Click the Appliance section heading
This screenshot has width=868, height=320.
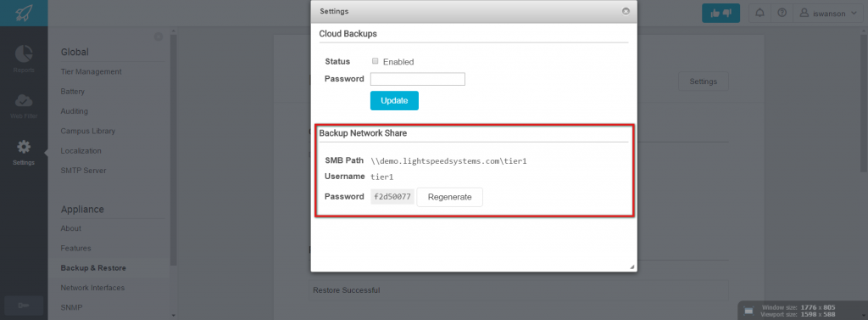(82, 209)
